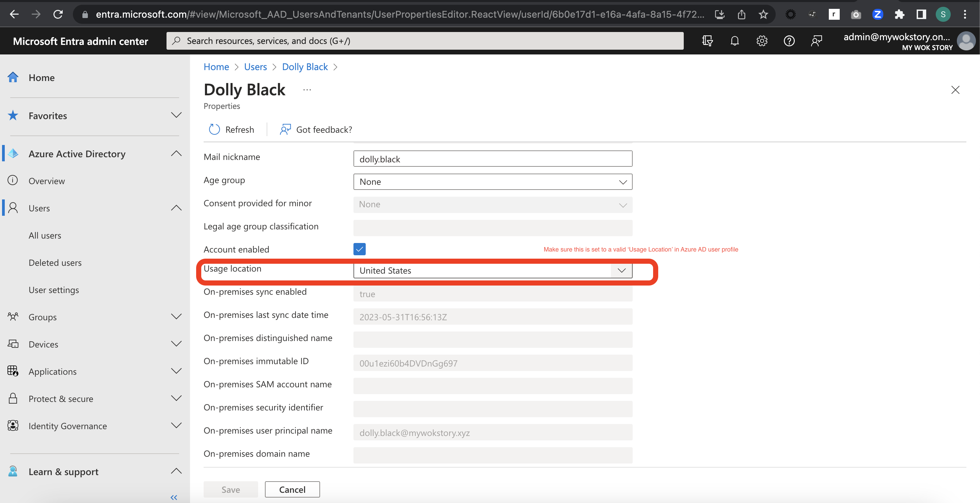Collapse the Azure Active Directory section
Screen dimensions: 980x503
point(176,153)
